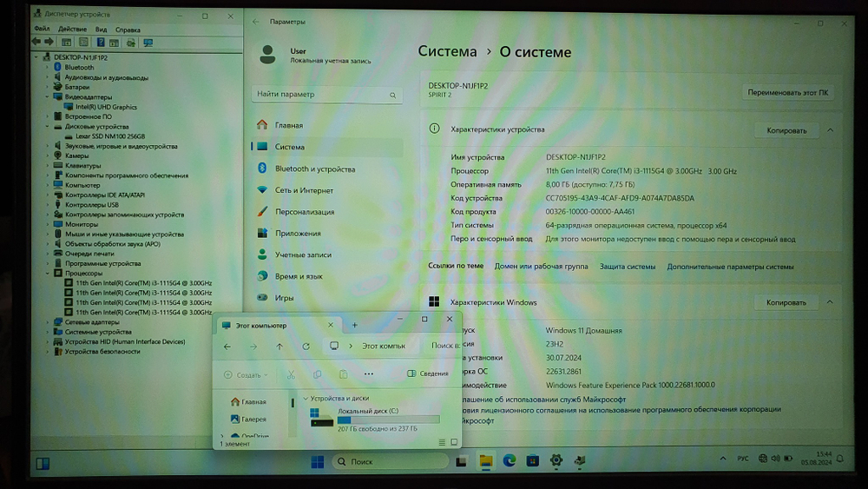Click Копировать for Windows specs

click(x=786, y=302)
